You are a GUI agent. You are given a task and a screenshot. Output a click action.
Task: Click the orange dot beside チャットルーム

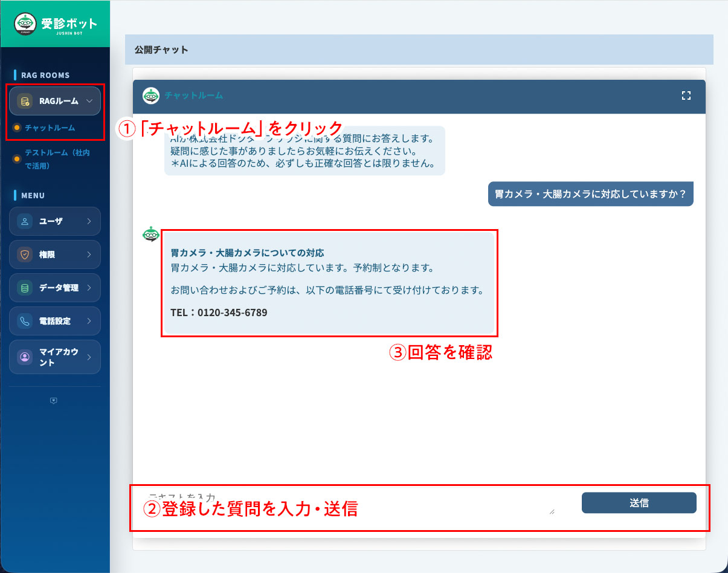pyautogui.click(x=17, y=128)
